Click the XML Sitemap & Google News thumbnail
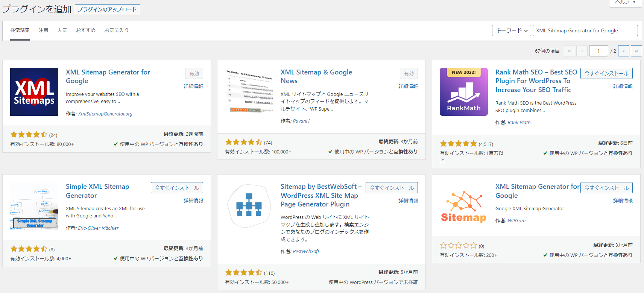The height and width of the screenshot is (293, 644). tap(249, 92)
